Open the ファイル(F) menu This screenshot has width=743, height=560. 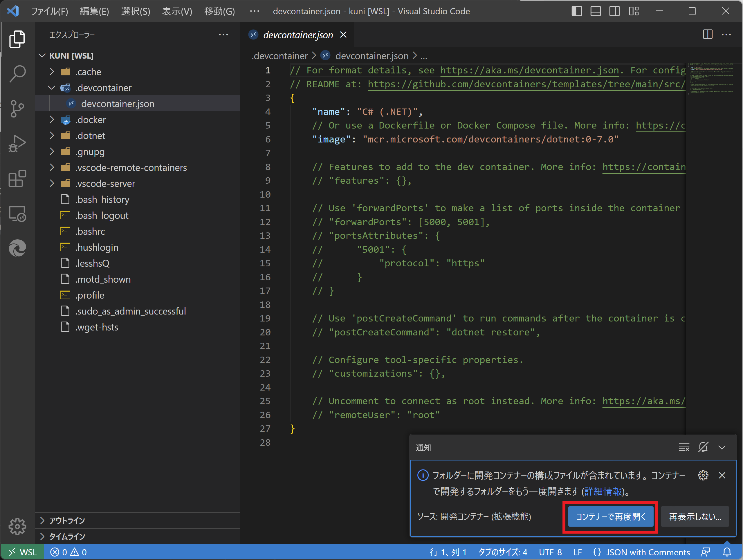[x=50, y=11]
